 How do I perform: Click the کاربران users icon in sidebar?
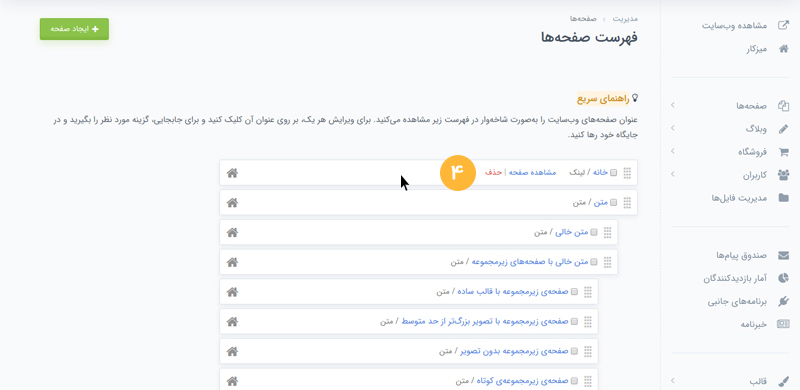click(783, 175)
